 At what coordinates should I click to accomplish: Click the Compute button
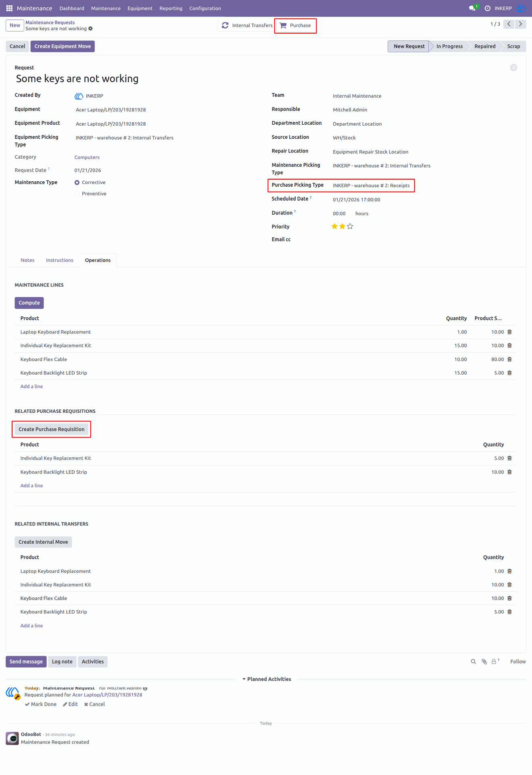(29, 303)
